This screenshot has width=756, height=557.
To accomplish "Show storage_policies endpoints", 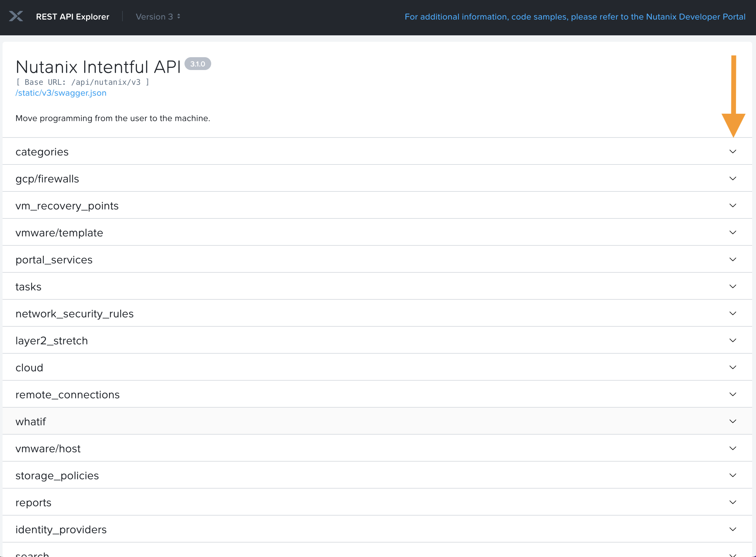I will click(x=57, y=475).
